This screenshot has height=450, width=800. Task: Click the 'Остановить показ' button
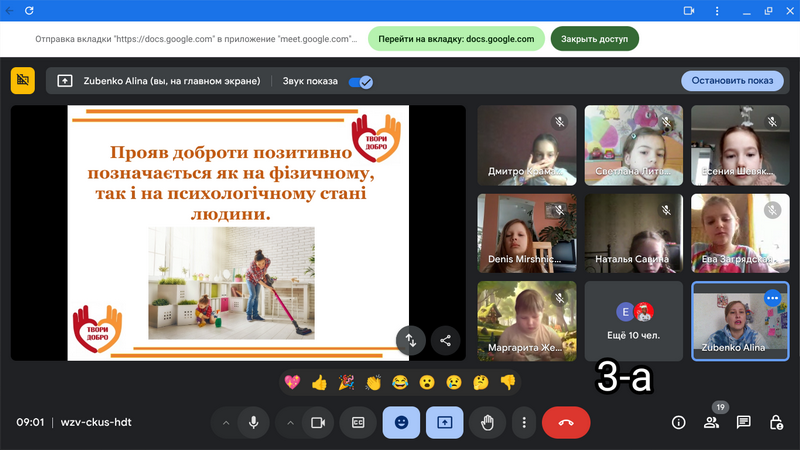[x=732, y=81]
